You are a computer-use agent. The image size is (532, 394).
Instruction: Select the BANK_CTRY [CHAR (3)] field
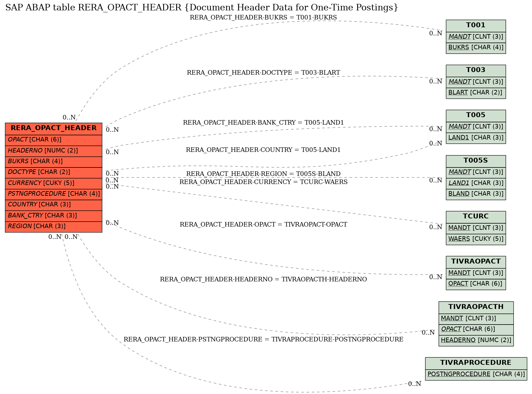click(x=54, y=216)
